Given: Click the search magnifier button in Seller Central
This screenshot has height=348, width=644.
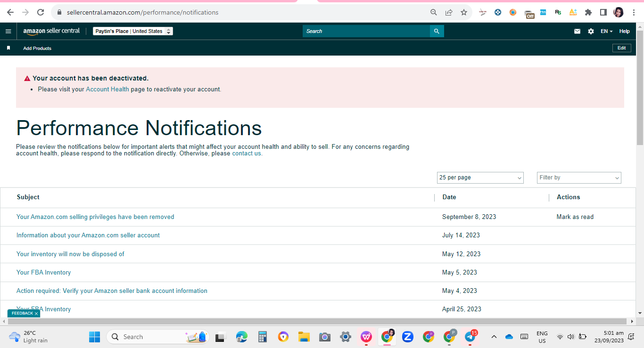Looking at the screenshot, I should point(437,31).
